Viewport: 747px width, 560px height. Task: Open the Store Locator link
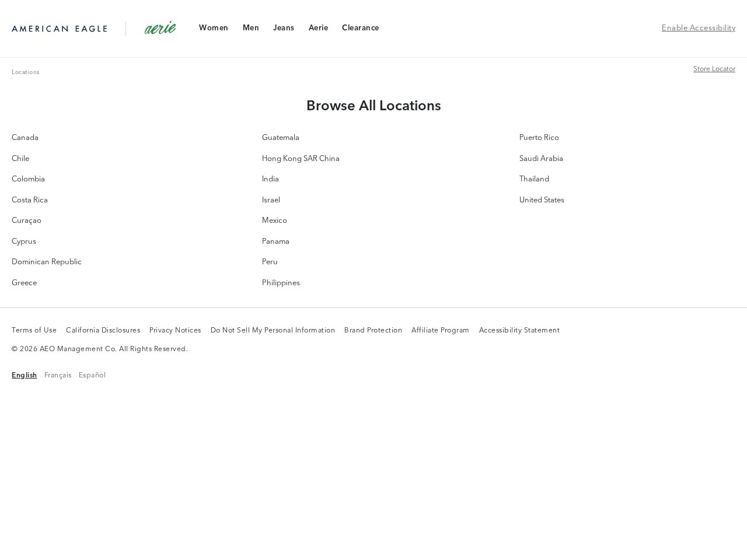pos(714,69)
